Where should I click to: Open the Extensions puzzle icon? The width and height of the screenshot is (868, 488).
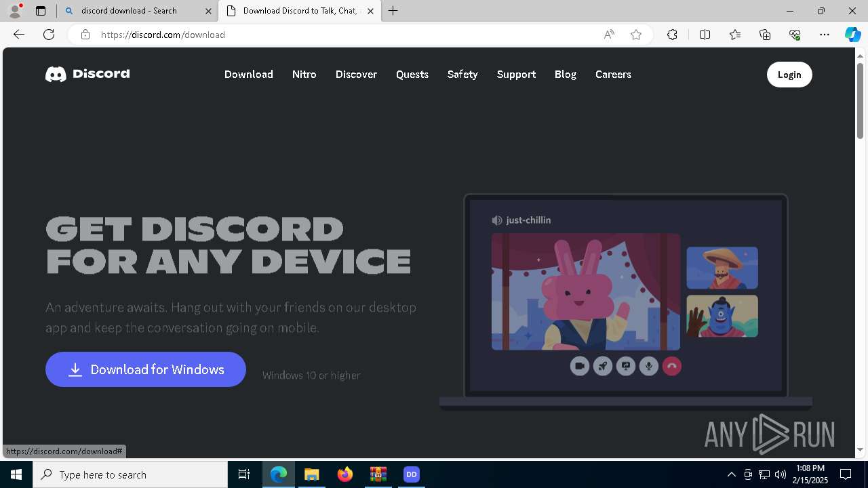[x=672, y=35]
